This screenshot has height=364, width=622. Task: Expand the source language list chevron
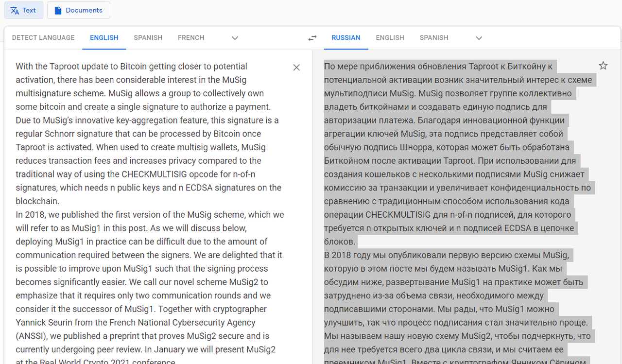coord(235,38)
